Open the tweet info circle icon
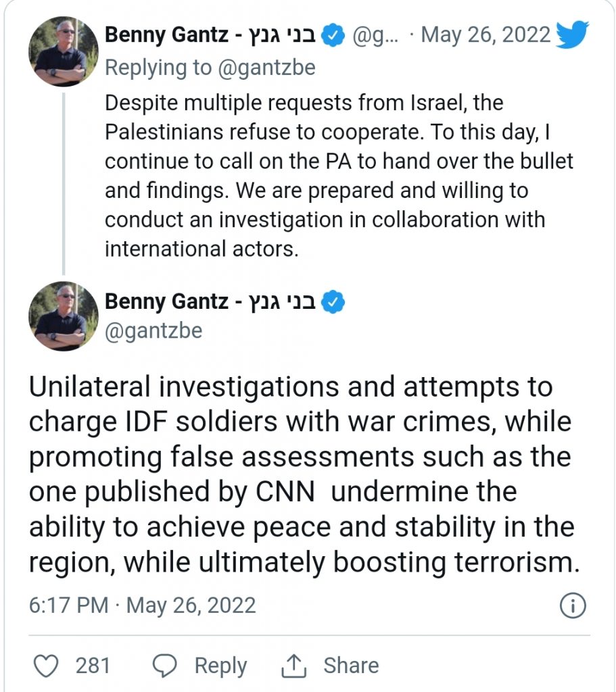 [572, 605]
